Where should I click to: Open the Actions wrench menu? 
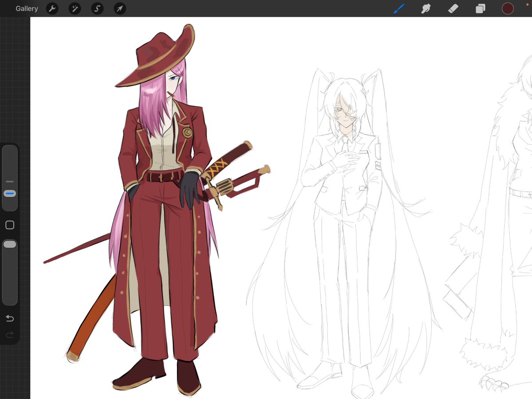(x=52, y=8)
